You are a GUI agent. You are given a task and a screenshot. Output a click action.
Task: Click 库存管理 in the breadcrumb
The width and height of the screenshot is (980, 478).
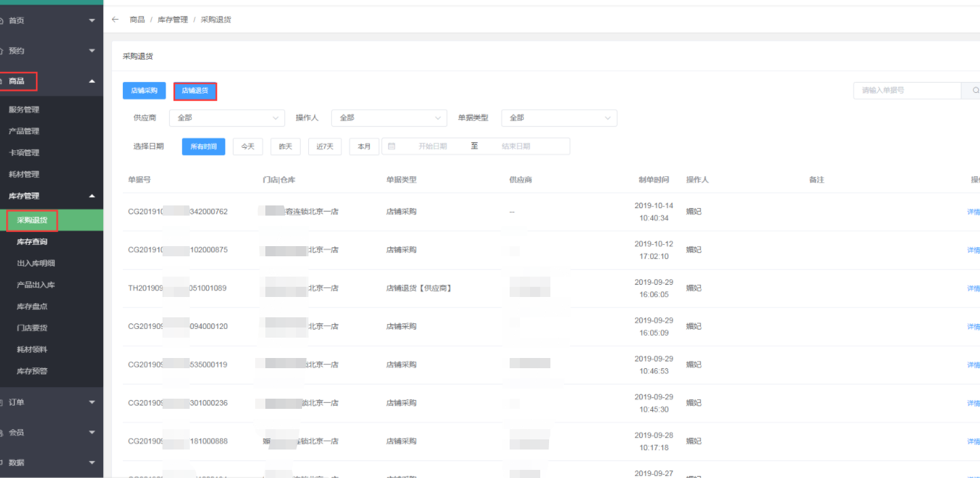[x=172, y=20]
